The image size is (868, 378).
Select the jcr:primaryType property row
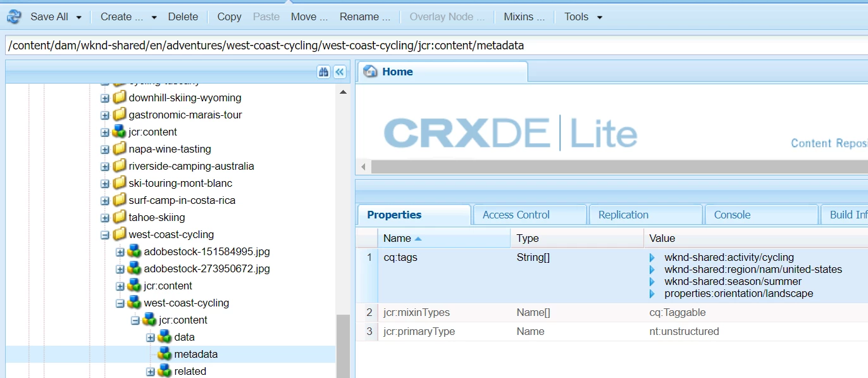click(x=612, y=332)
